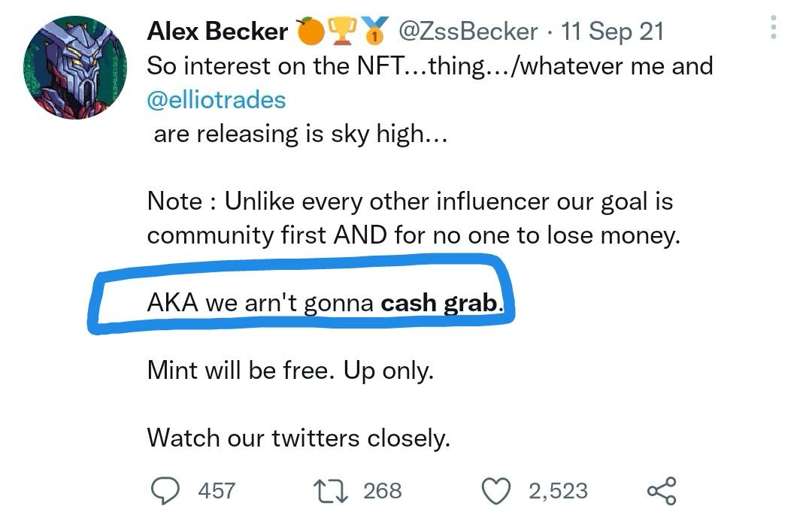Open the @elliotrades mention link
812x518 pixels.
coord(217,100)
